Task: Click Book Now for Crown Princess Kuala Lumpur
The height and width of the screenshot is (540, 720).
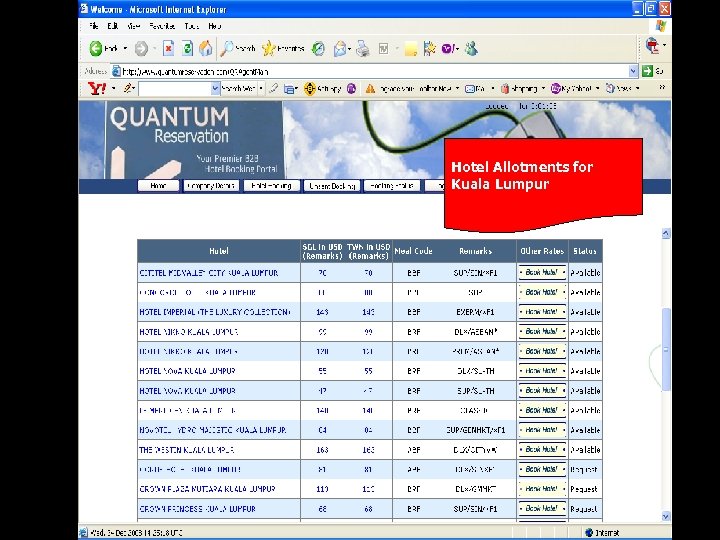Action: [x=542, y=508]
